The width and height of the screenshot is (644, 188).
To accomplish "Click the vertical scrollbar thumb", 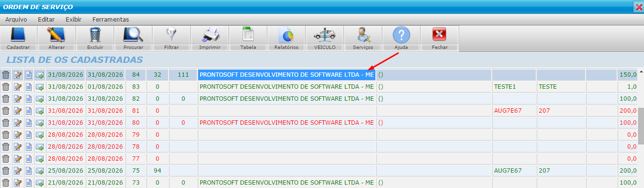I will point(641,126).
